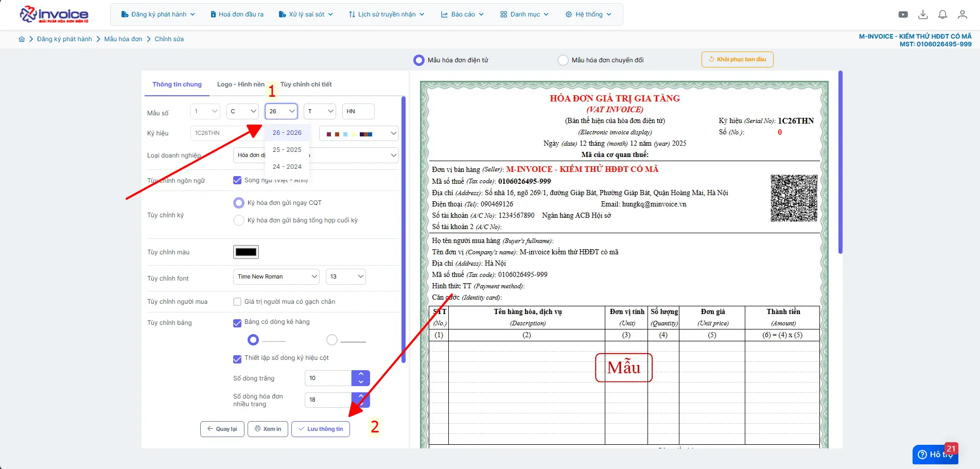Click the Số dòng hóa đơn nhiều trang field

click(x=328, y=399)
